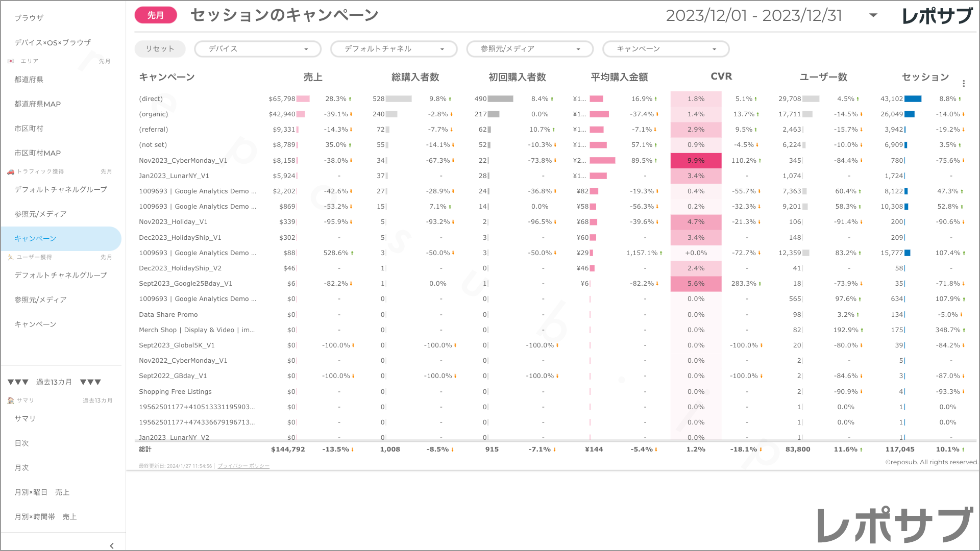
Task: Click the dark pink 9.9% CVR cell
Action: coord(696,161)
